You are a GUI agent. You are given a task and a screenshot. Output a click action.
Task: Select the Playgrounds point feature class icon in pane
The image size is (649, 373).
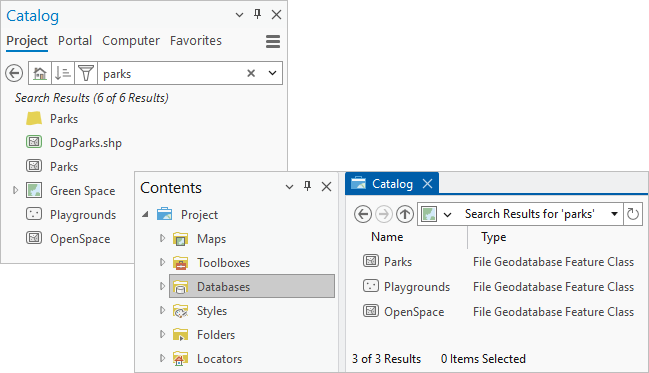point(34,214)
